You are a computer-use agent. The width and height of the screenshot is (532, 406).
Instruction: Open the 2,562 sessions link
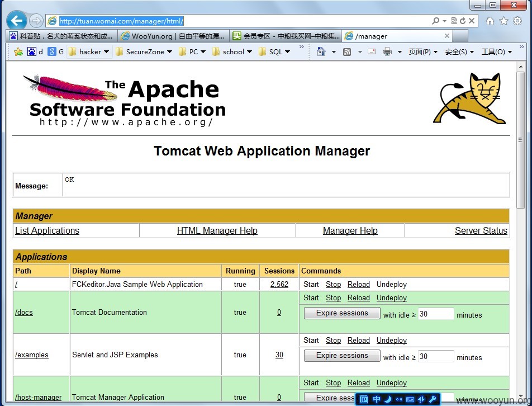[x=279, y=285]
